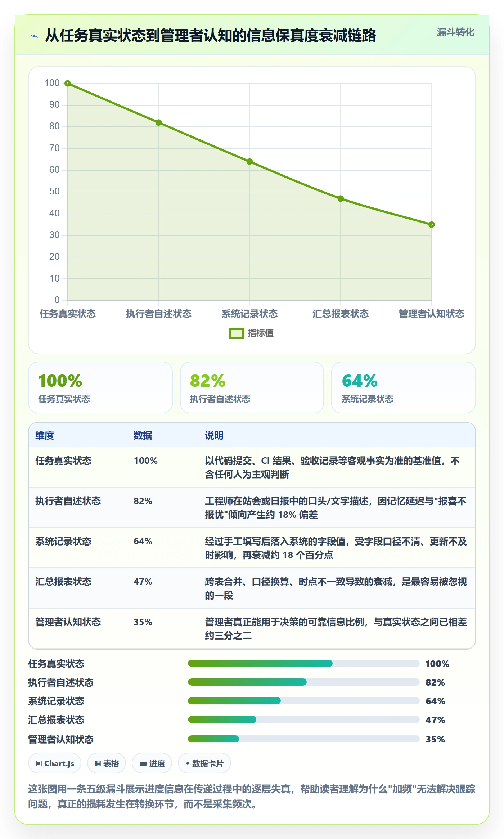Viewport: 504px width, 839px height.
Task: Click the 任务真实状态 progress bar
Action: pos(303,663)
